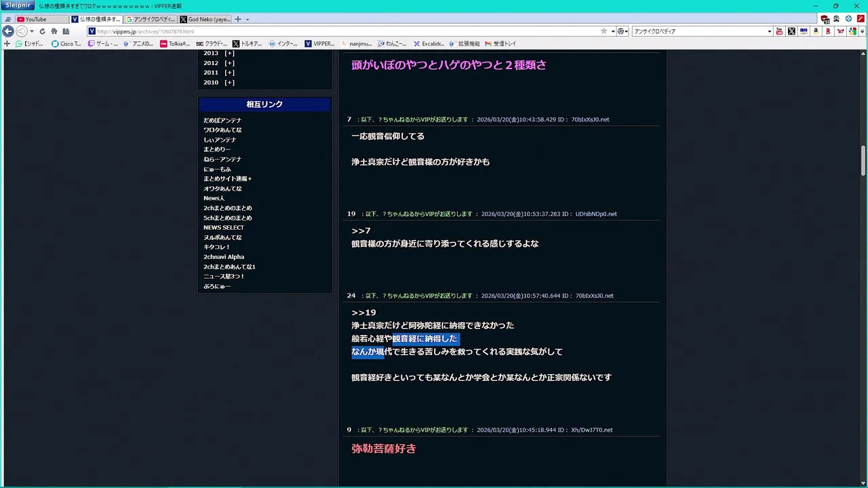Switch to the アンサイクロペディア tab
The width and height of the screenshot is (868, 488).
[151, 19]
